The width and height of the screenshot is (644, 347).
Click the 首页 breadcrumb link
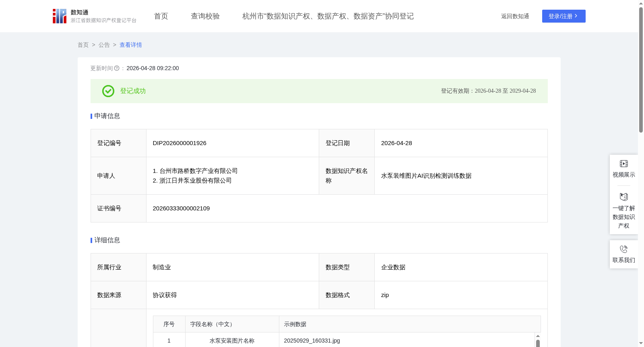click(x=83, y=45)
